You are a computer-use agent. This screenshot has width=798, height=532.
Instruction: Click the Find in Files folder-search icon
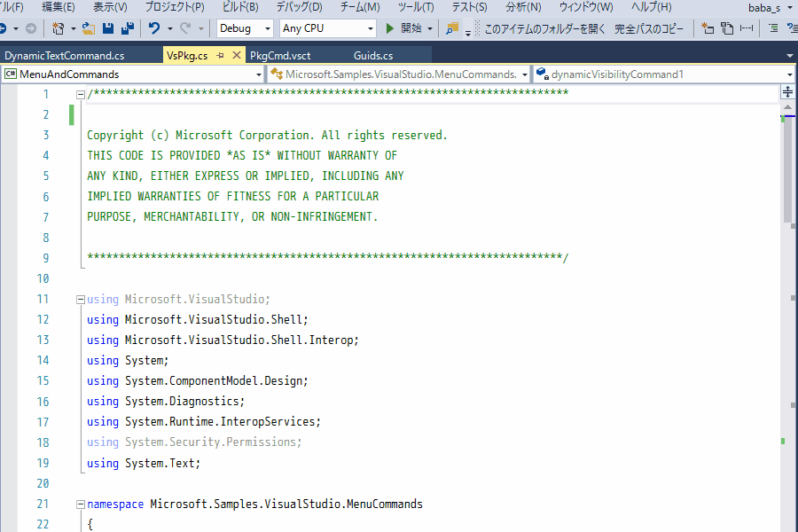click(x=452, y=28)
